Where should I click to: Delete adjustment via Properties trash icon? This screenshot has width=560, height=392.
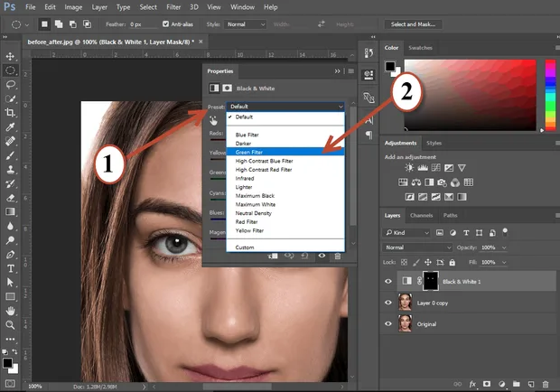[x=338, y=256]
